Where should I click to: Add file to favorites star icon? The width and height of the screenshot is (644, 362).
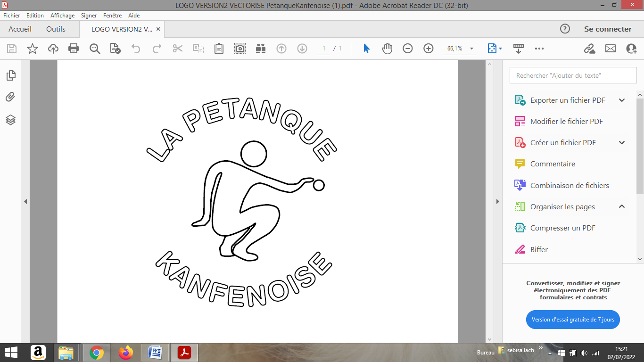[33, 49]
